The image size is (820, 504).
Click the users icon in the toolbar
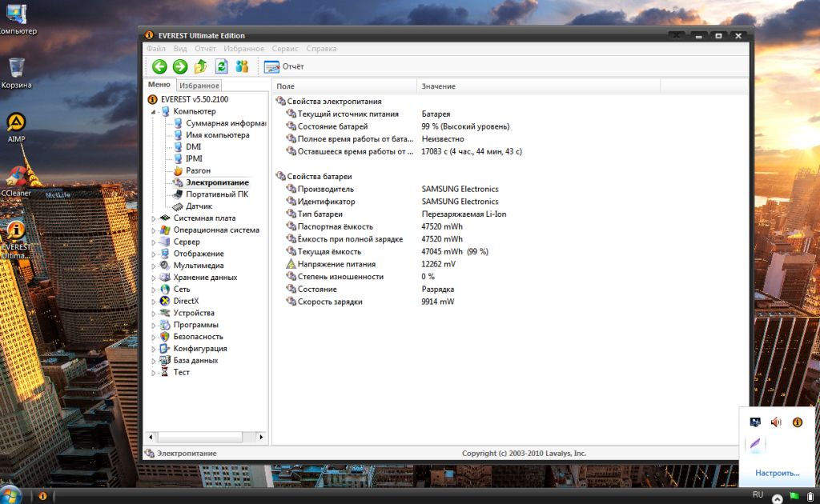click(x=242, y=66)
